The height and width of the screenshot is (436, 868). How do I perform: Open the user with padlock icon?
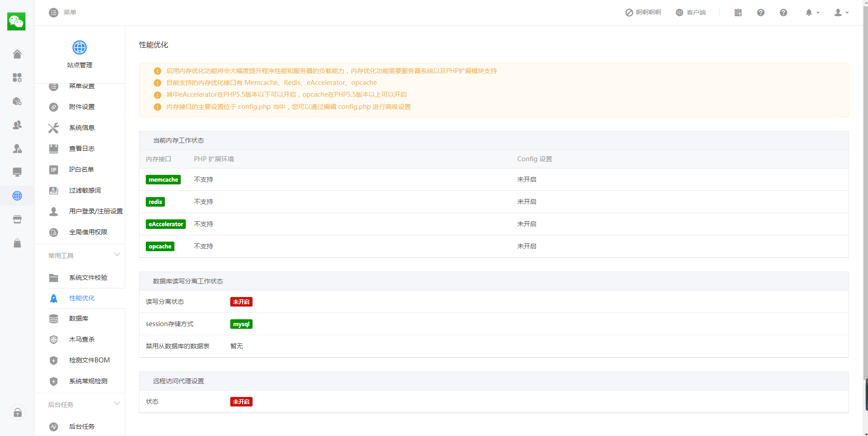click(17, 149)
